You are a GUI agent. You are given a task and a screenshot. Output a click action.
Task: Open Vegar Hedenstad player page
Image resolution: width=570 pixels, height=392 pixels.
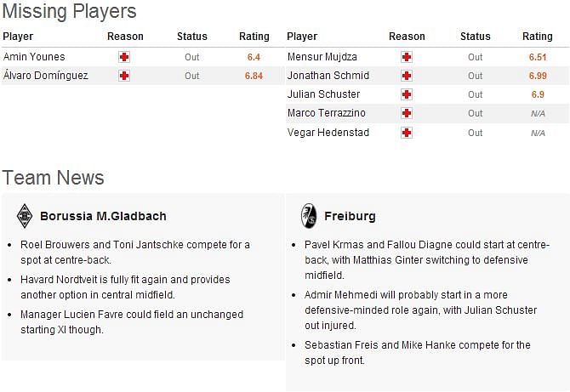point(328,133)
